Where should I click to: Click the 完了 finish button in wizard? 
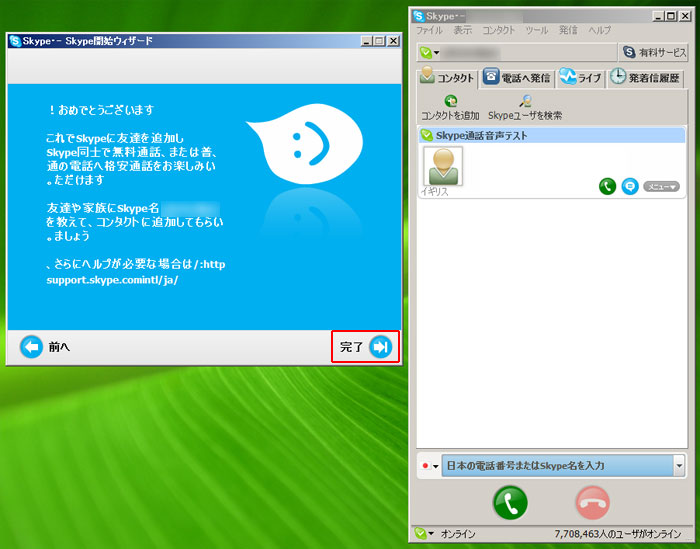coord(366,347)
